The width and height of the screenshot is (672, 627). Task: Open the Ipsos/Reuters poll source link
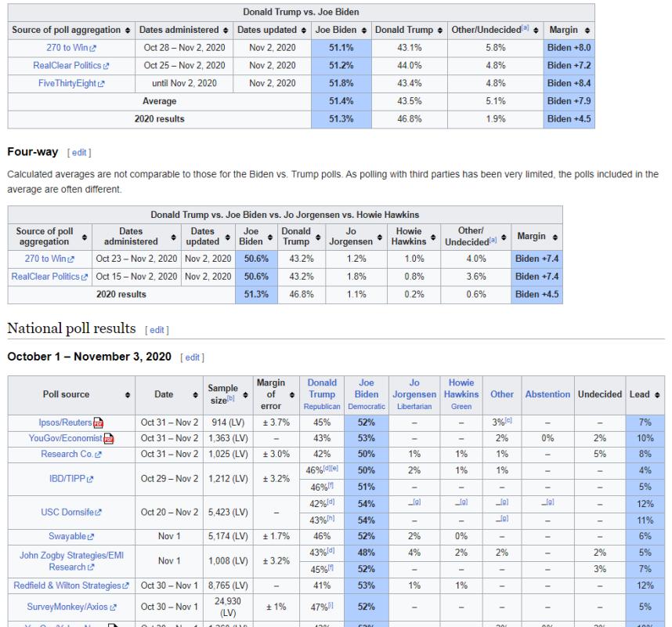click(x=65, y=422)
